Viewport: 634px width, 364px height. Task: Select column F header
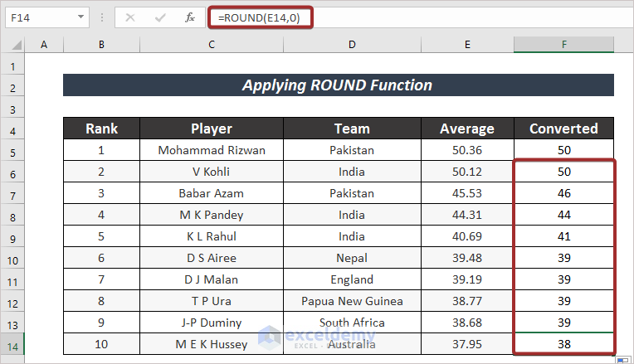pyautogui.click(x=563, y=44)
